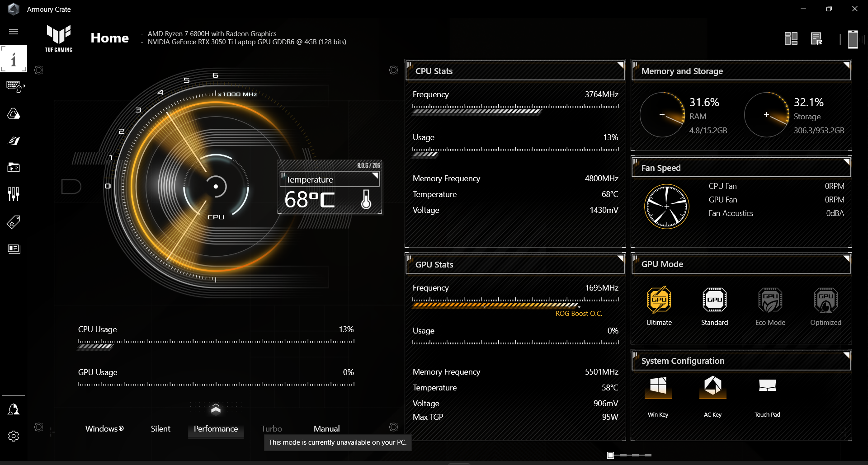This screenshot has width=868, height=465.
Task: Click the Storage usage circular gauge
Action: (767, 115)
